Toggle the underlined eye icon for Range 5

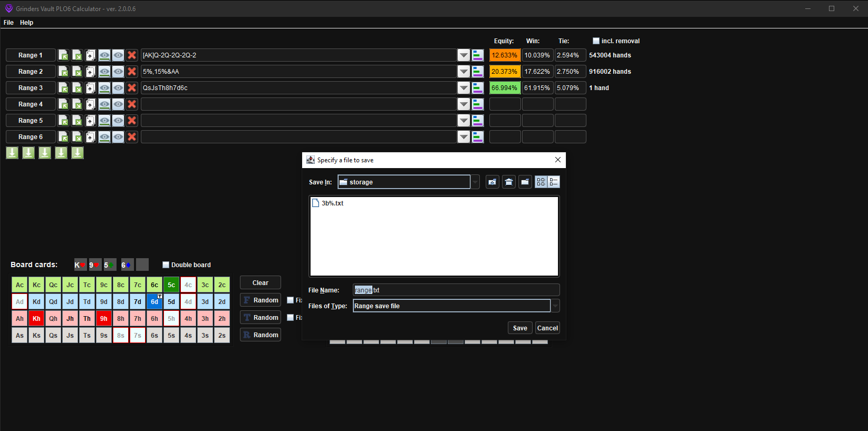point(104,121)
